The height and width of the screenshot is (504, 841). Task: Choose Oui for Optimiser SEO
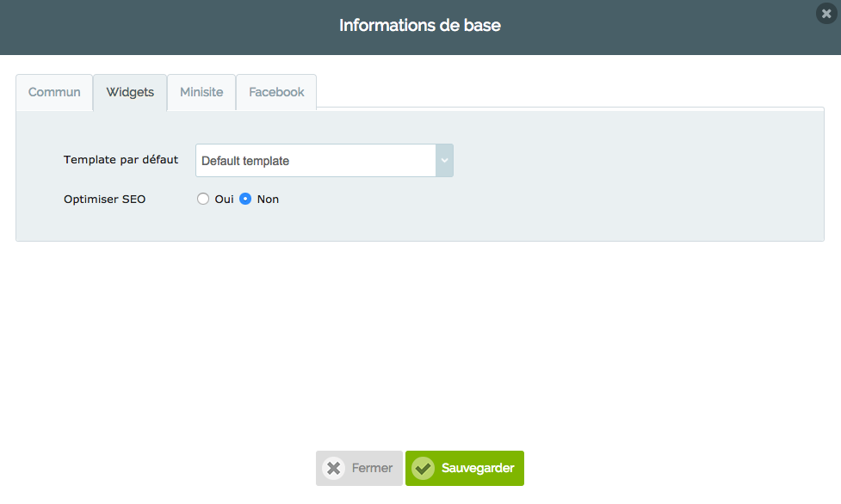[203, 199]
